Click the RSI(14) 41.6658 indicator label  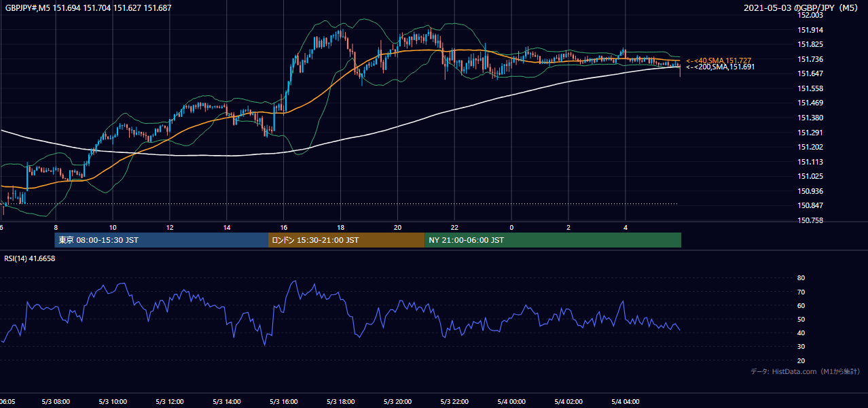point(30,258)
